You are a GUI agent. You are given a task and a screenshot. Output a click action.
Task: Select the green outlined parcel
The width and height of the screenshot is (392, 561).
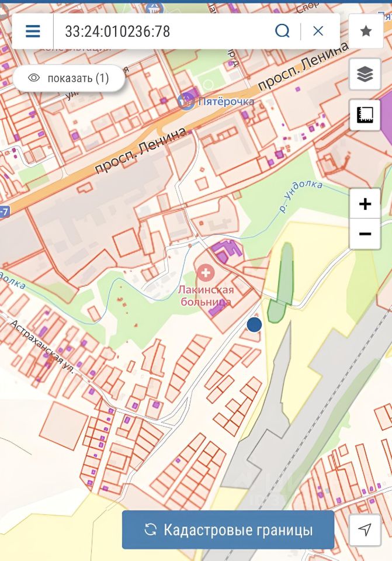click(x=282, y=283)
